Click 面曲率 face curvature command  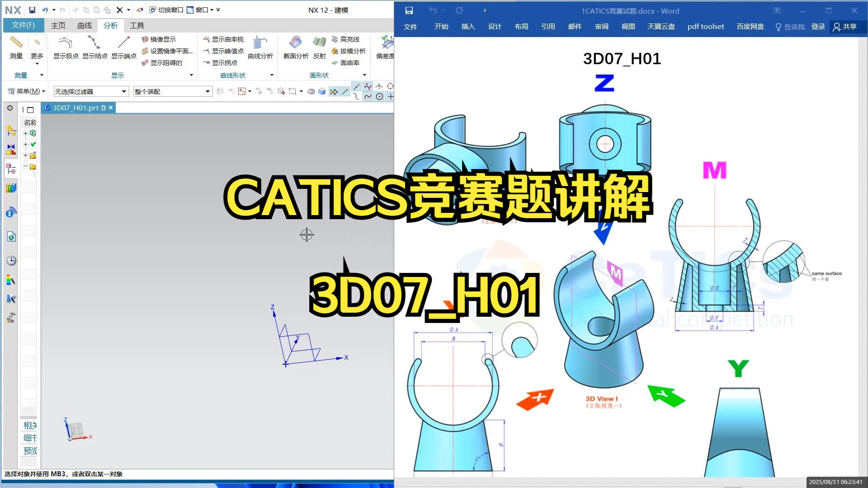tap(346, 63)
